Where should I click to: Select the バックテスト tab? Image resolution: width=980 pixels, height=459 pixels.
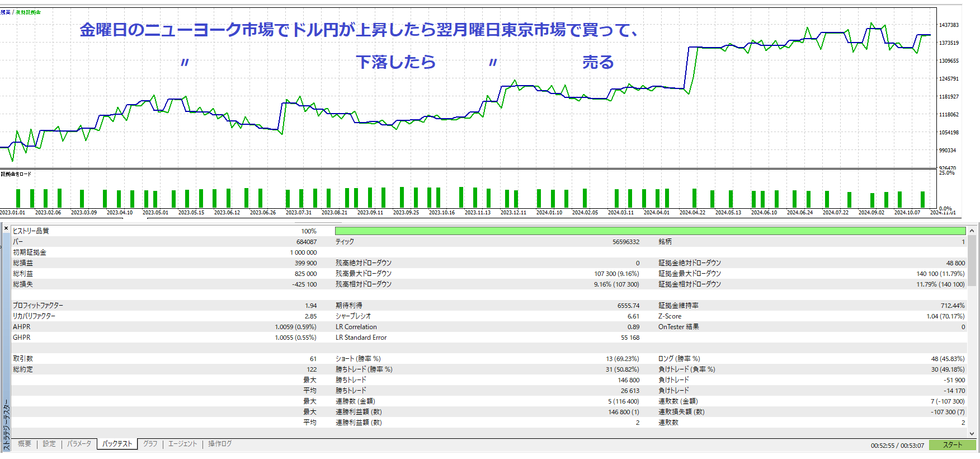(117, 444)
